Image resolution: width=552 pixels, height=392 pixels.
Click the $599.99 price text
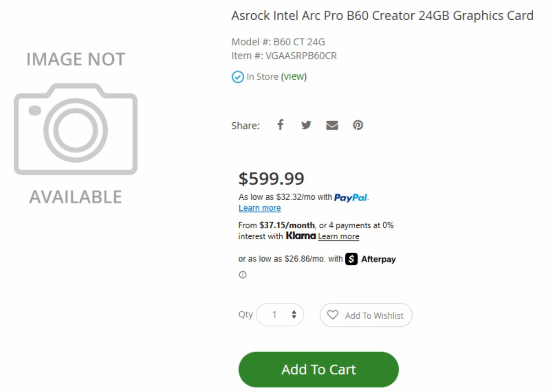tap(271, 179)
